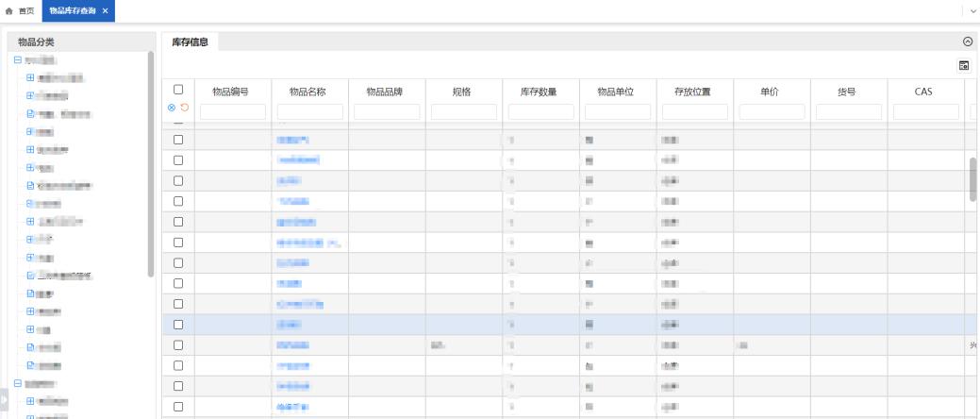Expand the first child node under the top root

[x=30, y=77]
